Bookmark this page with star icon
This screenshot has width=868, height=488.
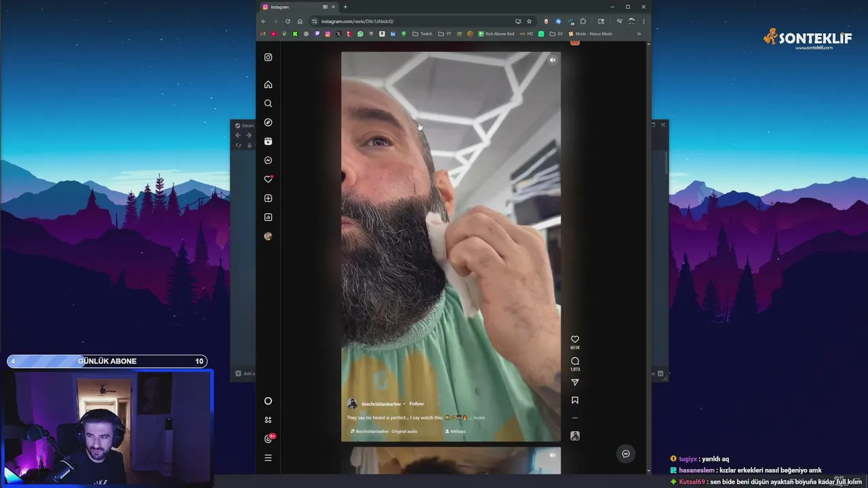(529, 21)
